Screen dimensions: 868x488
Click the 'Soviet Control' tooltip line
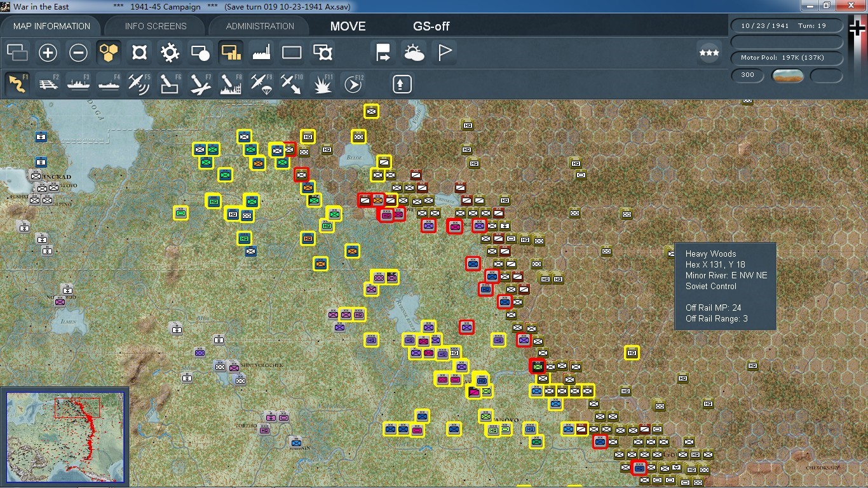pyautogui.click(x=710, y=287)
